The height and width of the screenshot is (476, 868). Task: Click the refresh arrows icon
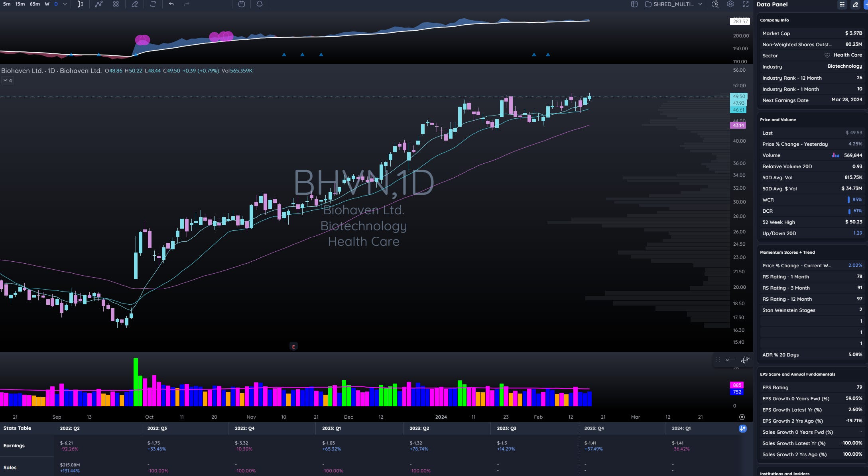(153, 4)
